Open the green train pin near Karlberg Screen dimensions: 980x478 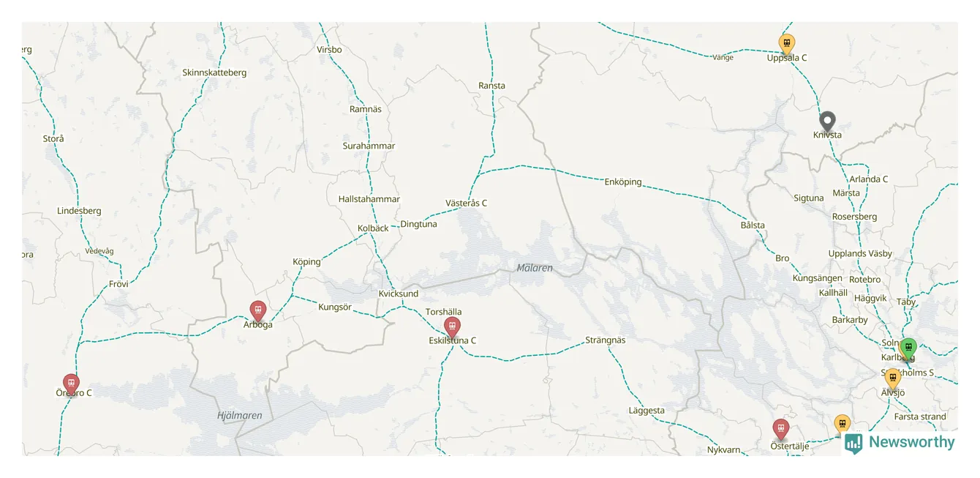(908, 349)
